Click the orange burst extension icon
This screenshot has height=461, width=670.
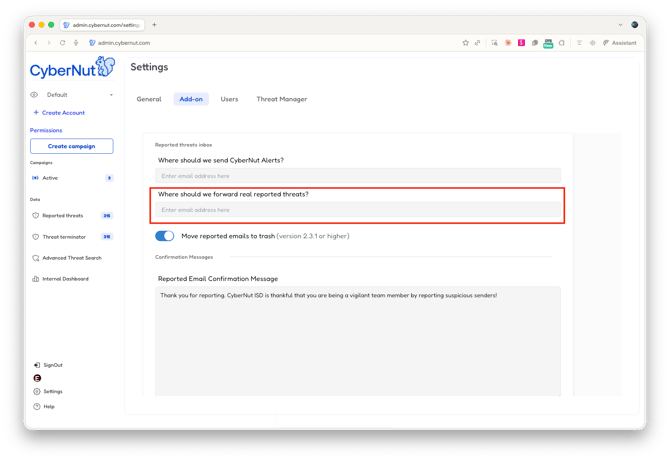pos(508,43)
